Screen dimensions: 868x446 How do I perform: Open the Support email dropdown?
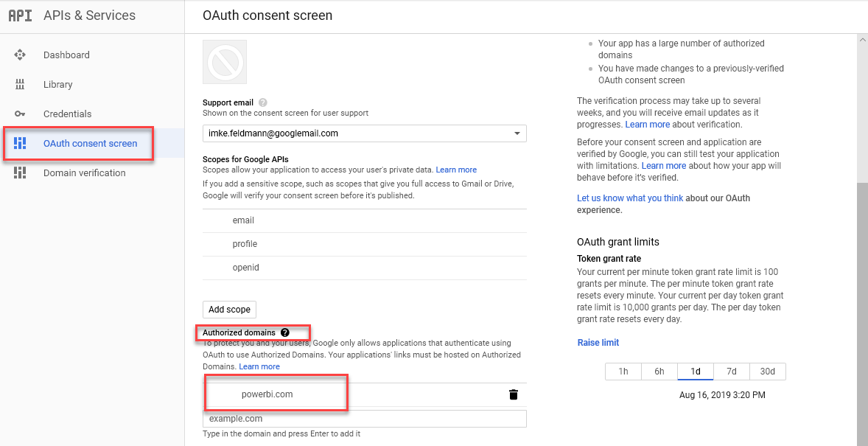click(x=365, y=133)
